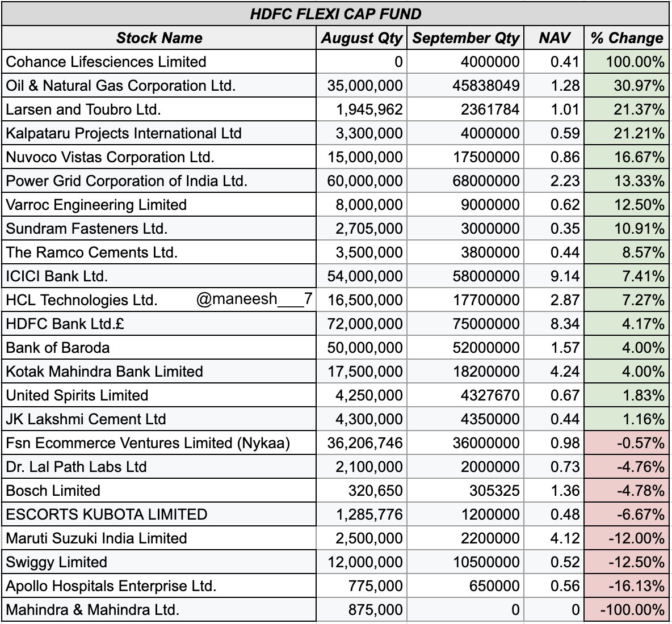Click the 'Swiggy Limited' cell
Image resolution: width=672 pixels, height=624 pixels.
159,562
